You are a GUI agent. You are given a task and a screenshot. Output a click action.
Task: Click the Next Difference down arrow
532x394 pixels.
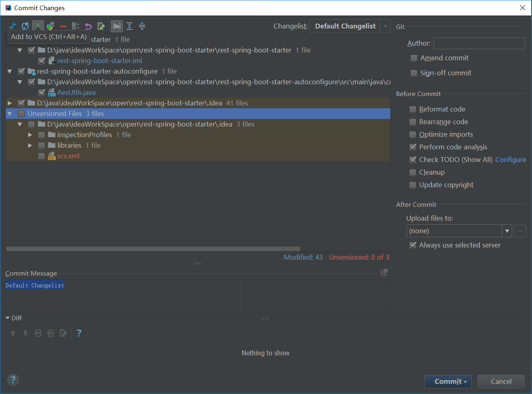pyautogui.click(x=25, y=333)
